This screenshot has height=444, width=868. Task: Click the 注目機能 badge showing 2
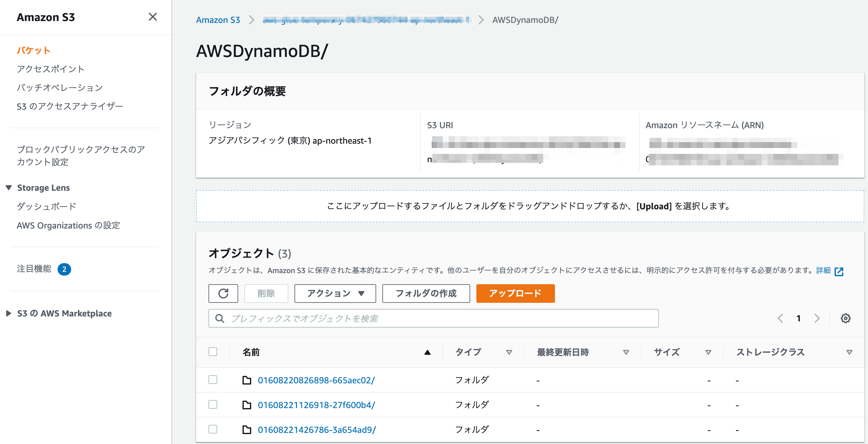pos(64,269)
